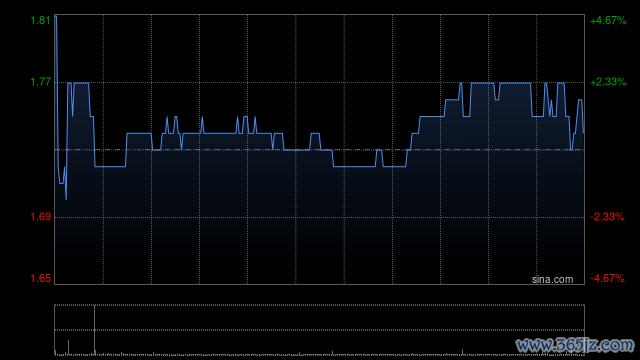Click the 1.69 price label
Image resolution: width=640 pixels, height=360 pixels.
(40, 217)
